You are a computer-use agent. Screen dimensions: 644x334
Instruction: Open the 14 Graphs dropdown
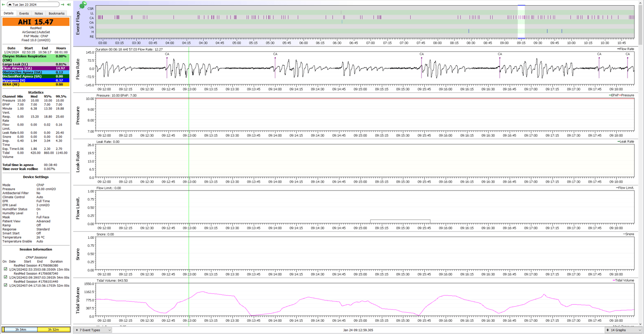point(624,330)
